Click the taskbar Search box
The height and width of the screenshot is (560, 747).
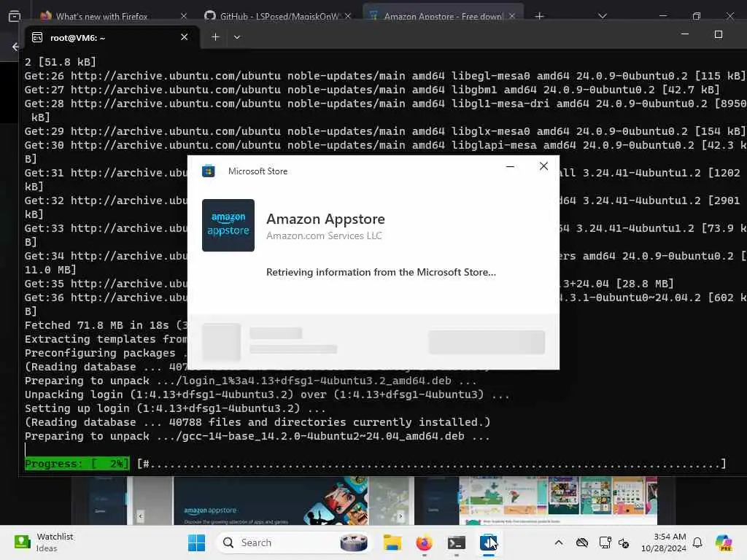(294, 542)
